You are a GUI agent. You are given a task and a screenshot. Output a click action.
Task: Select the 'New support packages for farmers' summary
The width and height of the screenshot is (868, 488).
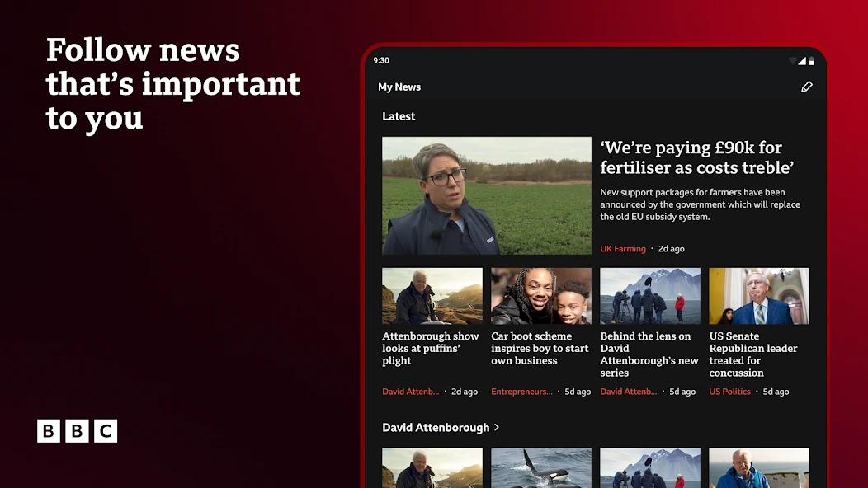(x=701, y=204)
